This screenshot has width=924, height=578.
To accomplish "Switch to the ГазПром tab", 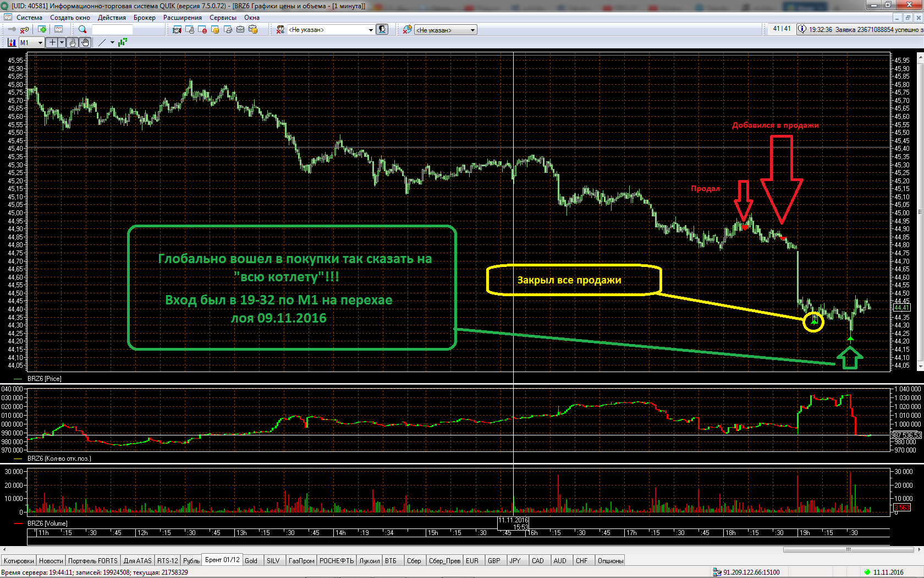I will [x=301, y=561].
